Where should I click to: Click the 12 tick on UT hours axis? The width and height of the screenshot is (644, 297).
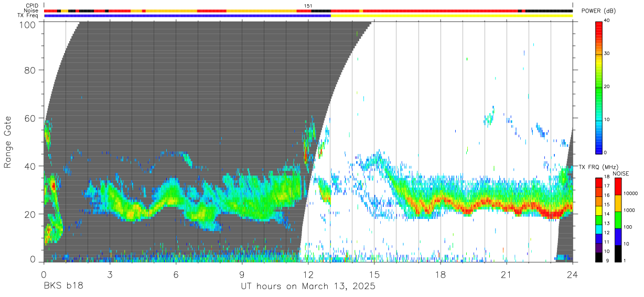point(308,274)
